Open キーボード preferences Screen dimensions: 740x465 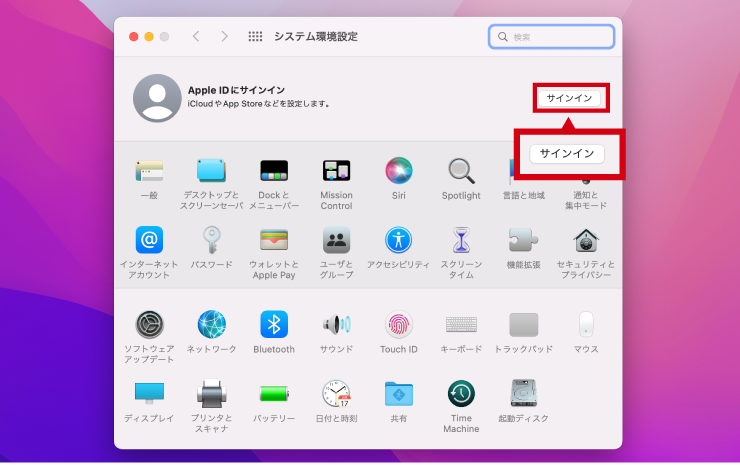coord(461,325)
